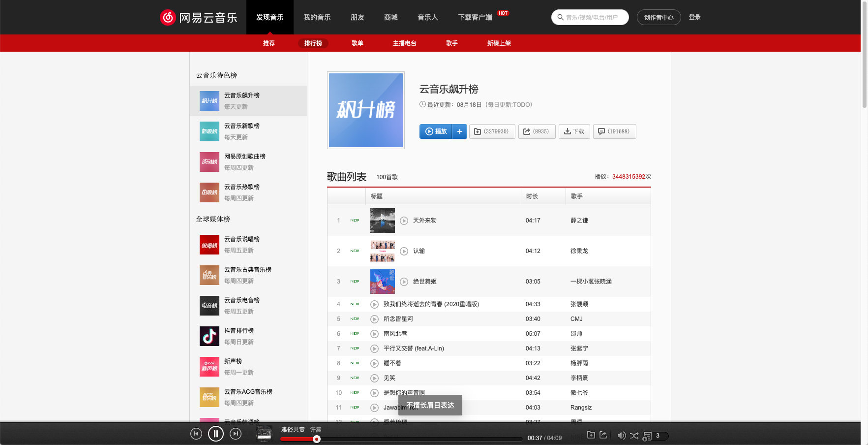The width and height of the screenshot is (868, 445).
Task: Click the 认输 album cover thumbnail
Action: (x=383, y=251)
